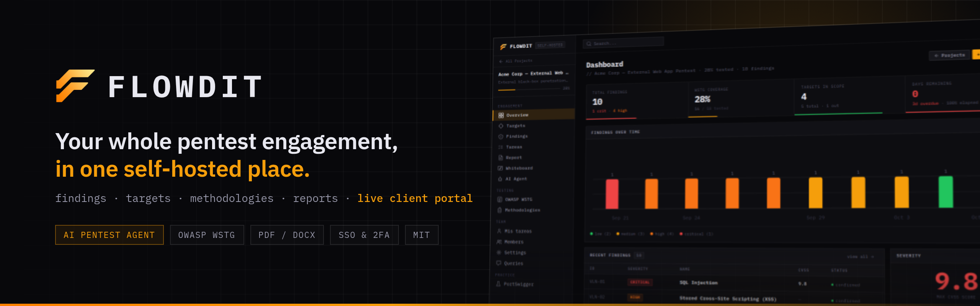Click the green bar in findings chart
Viewport: 980px width, 306px height.
[x=946, y=192]
